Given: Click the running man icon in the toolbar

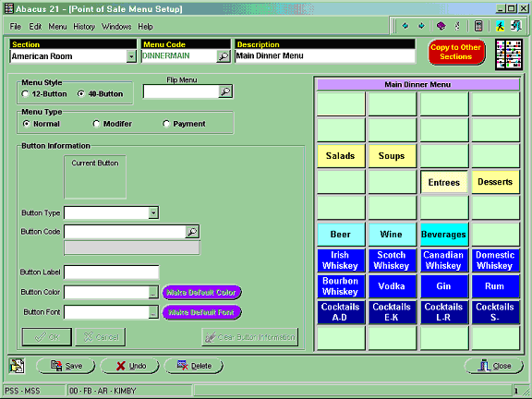Looking at the screenshot, I should [500, 26].
